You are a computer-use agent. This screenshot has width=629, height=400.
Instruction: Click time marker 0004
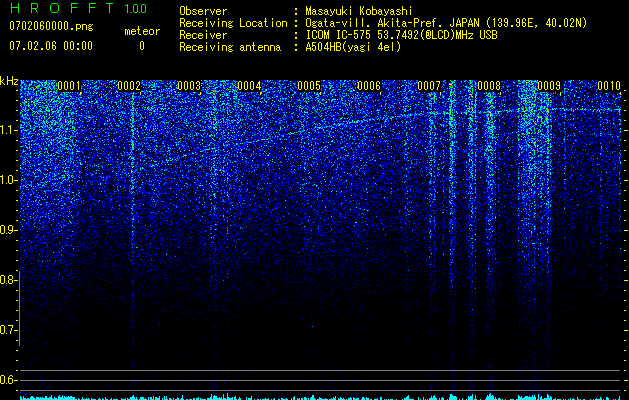click(249, 86)
